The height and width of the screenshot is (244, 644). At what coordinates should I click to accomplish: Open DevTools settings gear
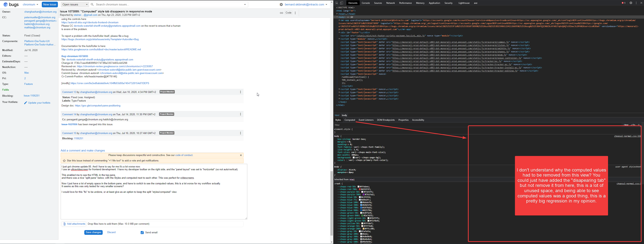pyautogui.click(x=631, y=3)
